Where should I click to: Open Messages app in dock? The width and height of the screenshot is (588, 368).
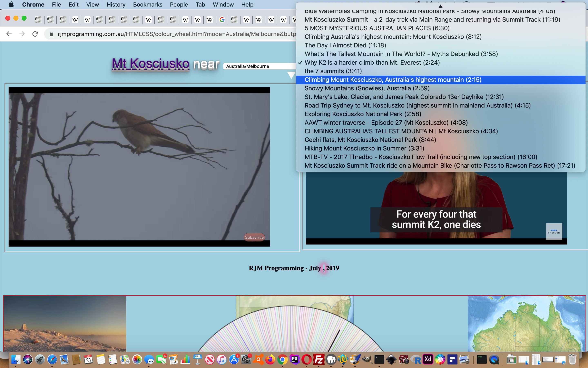149,359
